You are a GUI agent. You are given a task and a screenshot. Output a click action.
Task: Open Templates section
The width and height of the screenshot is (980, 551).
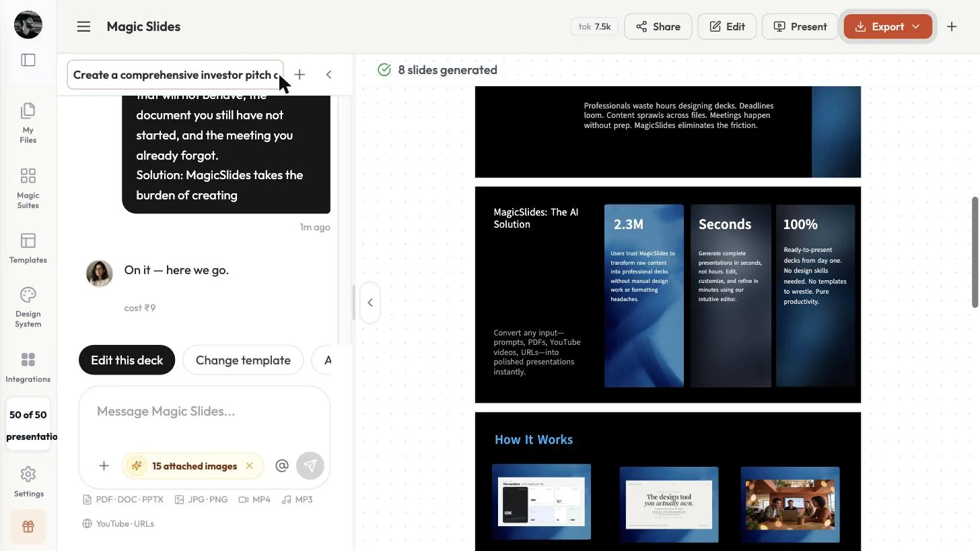click(28, 248)
